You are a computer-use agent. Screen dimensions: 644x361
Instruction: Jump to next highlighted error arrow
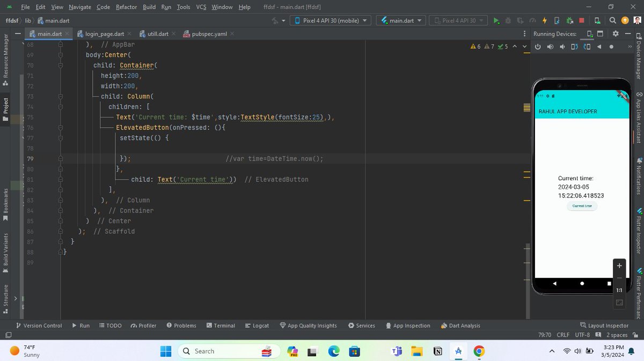tap(525, 47)
